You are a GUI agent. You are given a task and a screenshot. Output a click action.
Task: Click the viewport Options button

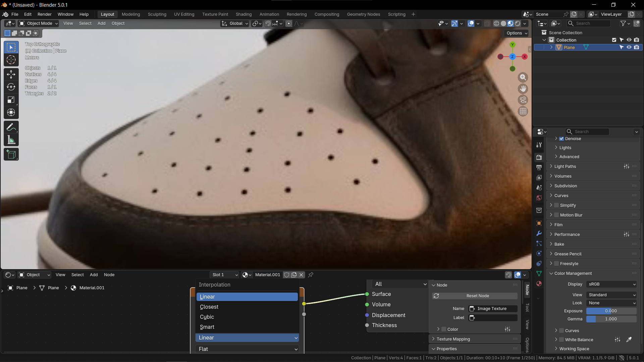(517, 33)
